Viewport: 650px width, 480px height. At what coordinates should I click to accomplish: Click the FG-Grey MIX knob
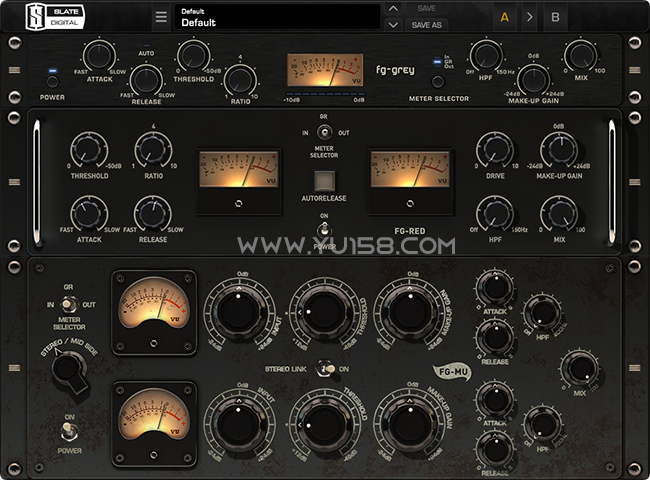581,56
